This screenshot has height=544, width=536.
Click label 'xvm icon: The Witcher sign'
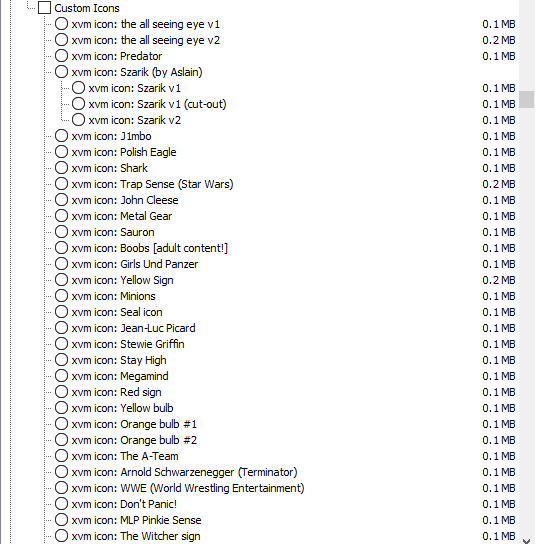[136, 536]
